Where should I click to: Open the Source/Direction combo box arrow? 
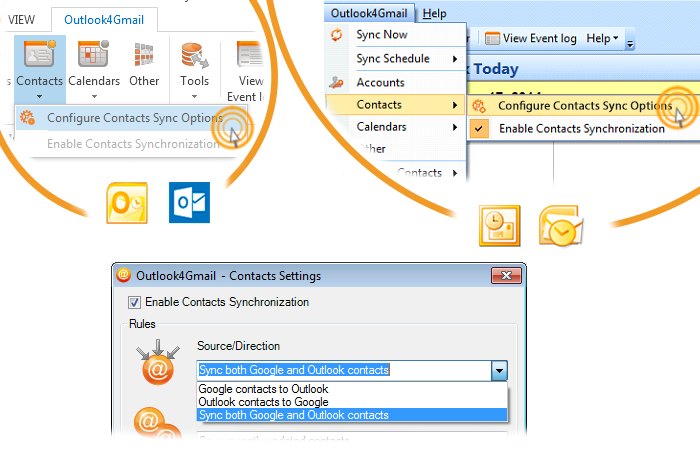coord(500,371)
